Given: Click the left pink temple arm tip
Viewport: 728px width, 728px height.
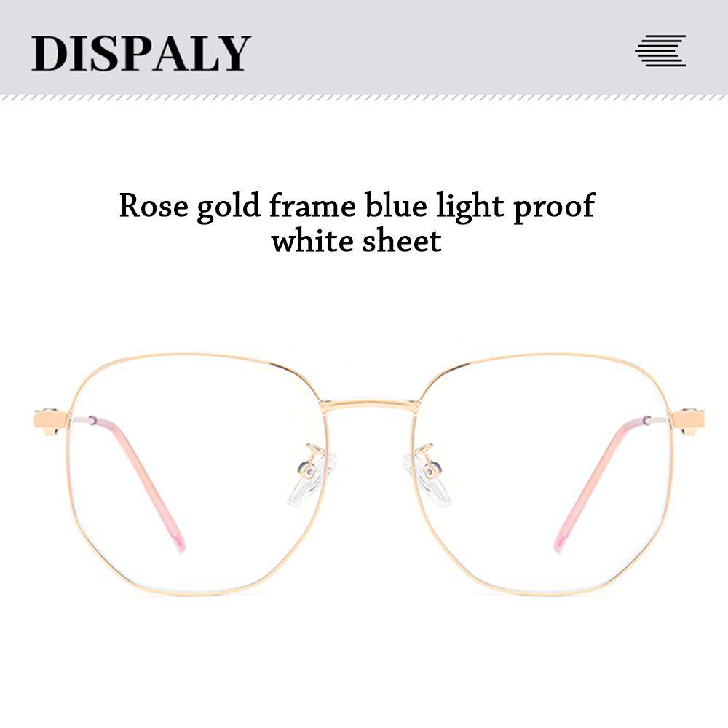Looking at the screenshot, I should point(178,543).
